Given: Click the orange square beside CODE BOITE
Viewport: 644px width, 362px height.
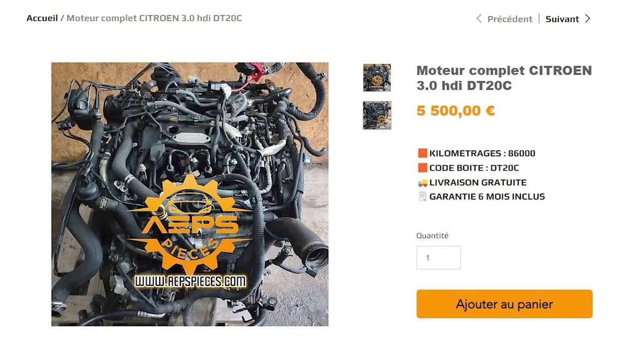Looking at the screenshot, I should click(x=423, y=168).
